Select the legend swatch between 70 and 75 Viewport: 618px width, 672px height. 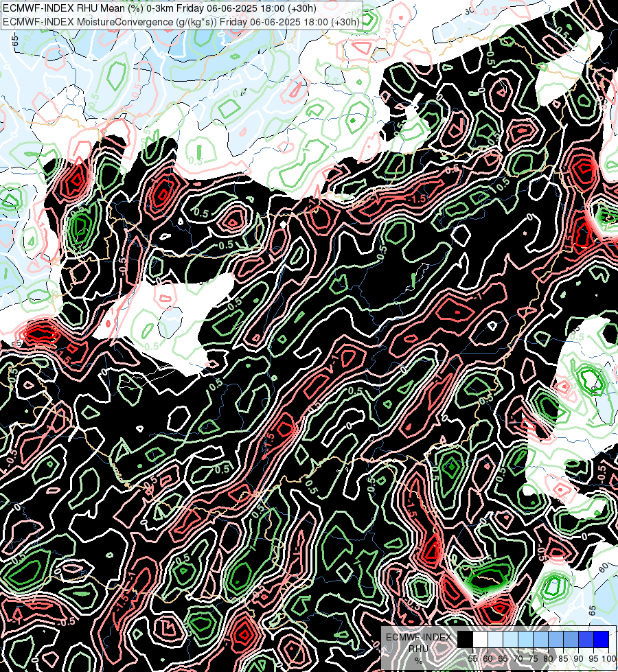point(526,639)
